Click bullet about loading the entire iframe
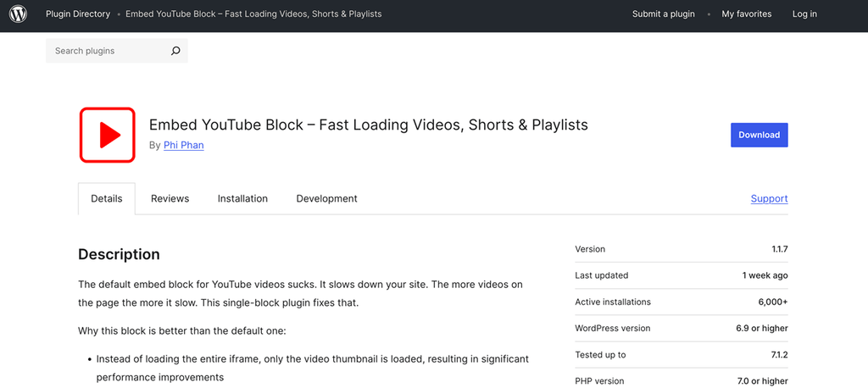Screen dimensions: 868x388 click(313, 368)
